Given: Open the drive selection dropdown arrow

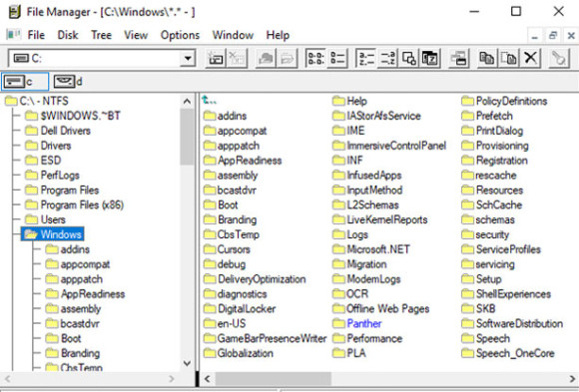Looking at the screenshot, I should coord(188,58).
